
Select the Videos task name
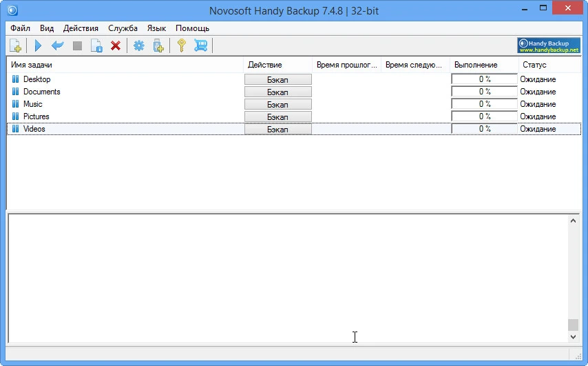tap(34, 129)
